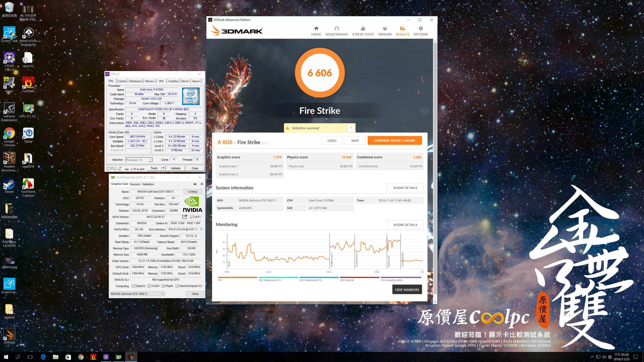The height and width of the screenshot is (362, 644).
Task: Toggle DirectCompute 5.0 checkbox in GPU-Z
Action: click(177, 286)
